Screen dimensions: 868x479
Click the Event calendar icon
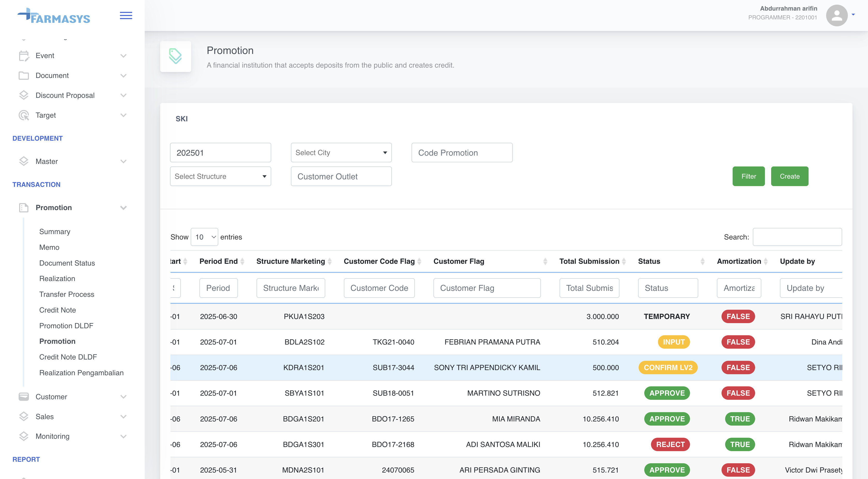point(24,56)
